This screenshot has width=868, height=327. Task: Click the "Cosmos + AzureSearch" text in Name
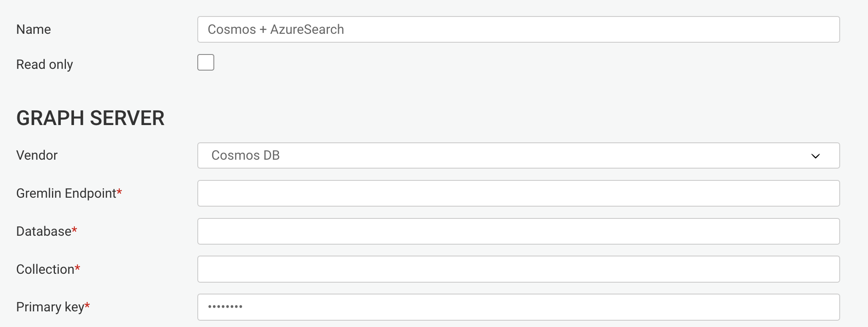[276, 30]
